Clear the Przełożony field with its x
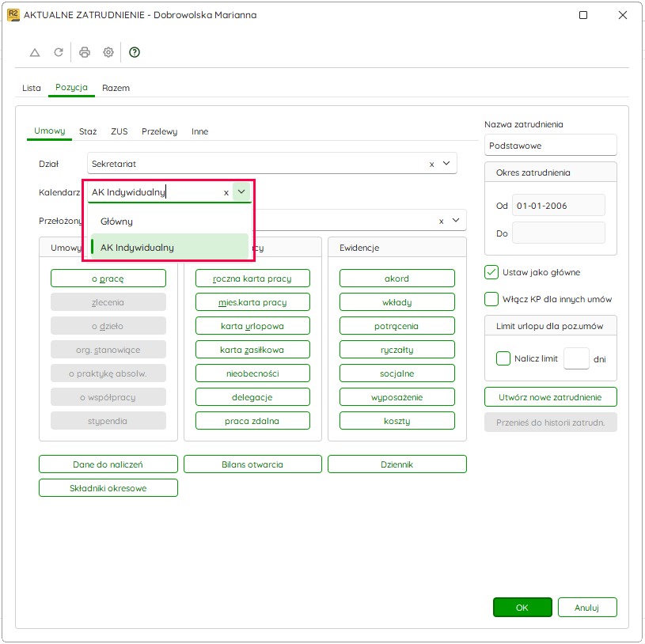Viewport: 645px width, 644px height. 441,222
